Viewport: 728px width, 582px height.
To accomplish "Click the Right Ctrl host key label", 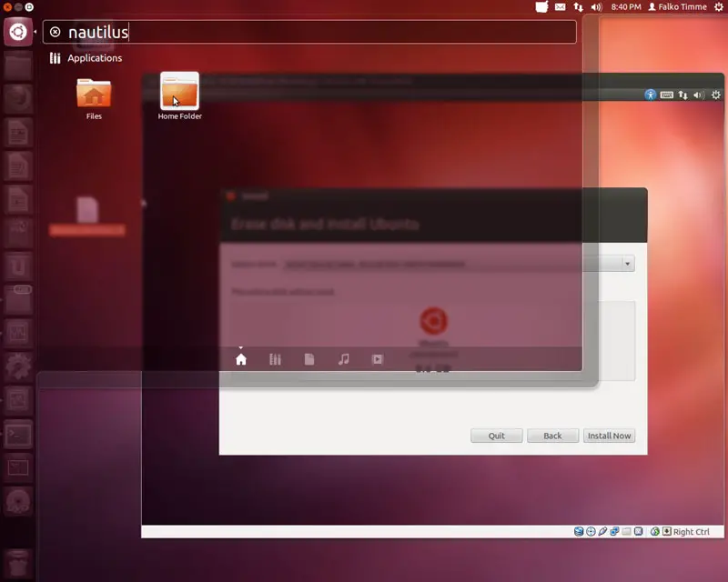I will (692, 532).
